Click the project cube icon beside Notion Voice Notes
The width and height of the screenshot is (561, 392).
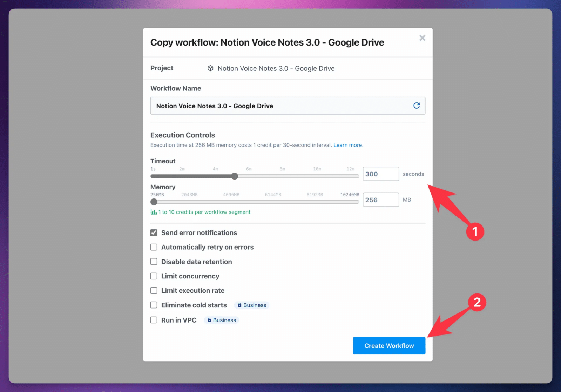[x=210, y=68]
